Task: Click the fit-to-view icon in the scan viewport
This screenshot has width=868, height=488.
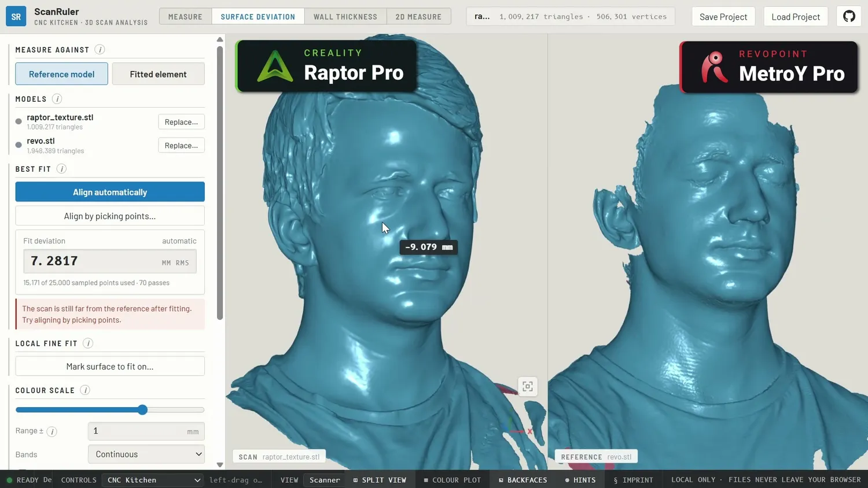Action: (528, 387)
